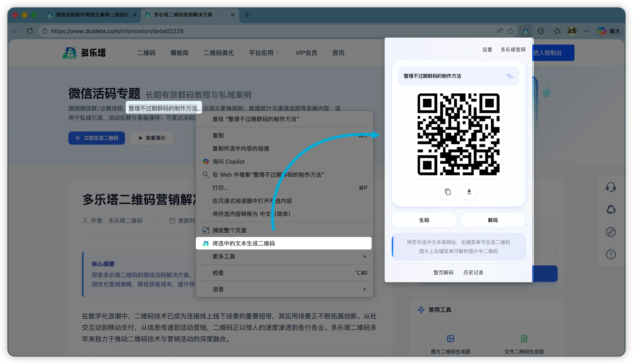The image size is (633, 364).
Task: Click the 立即生成二维码 button
Action: point(96,138)
